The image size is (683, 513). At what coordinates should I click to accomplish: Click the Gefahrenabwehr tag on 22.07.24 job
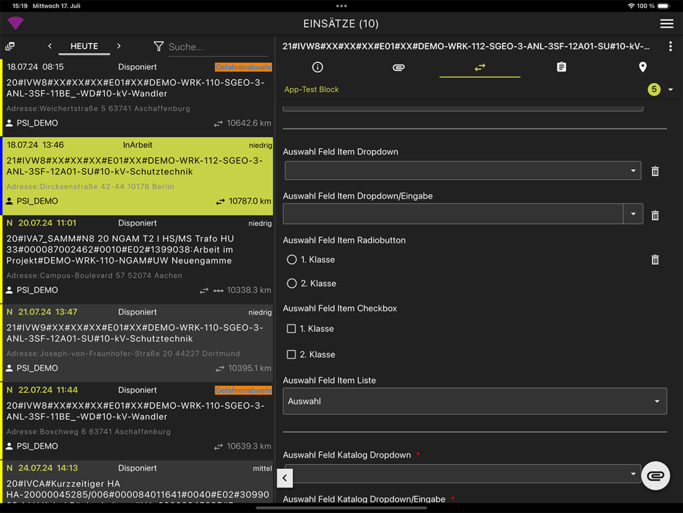[x=243, y=390]
